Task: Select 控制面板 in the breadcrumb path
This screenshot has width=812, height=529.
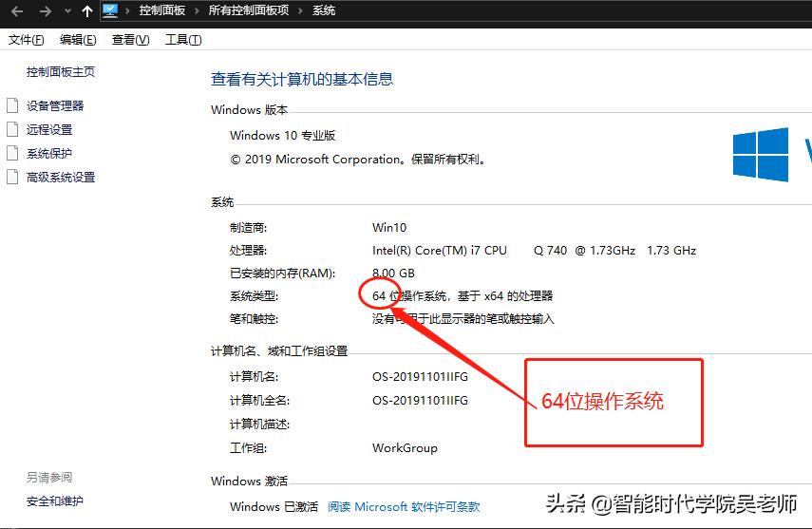Action: pos(161,10)
